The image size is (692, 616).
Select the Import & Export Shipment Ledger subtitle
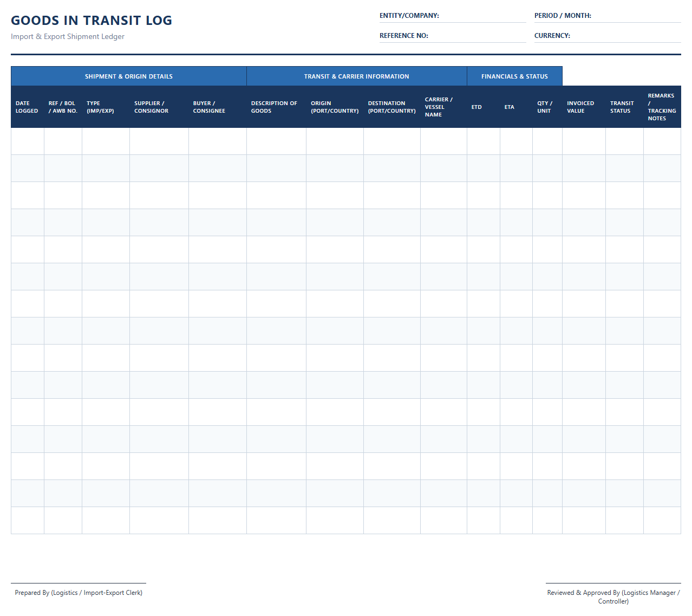pos(68,36)
